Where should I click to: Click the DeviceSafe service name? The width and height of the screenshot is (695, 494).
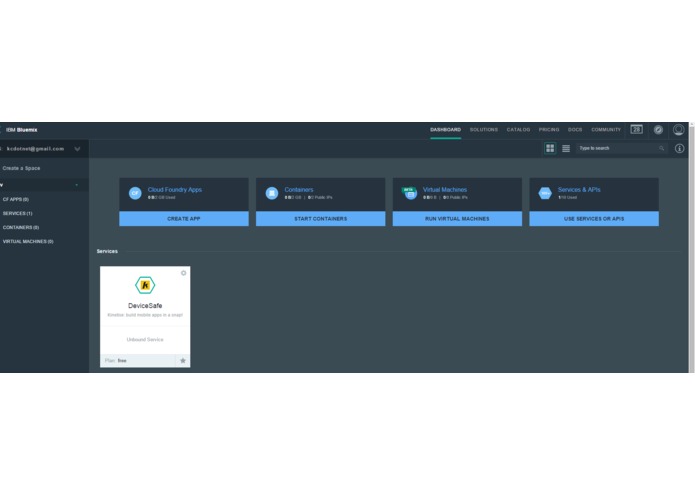(145, 306)
